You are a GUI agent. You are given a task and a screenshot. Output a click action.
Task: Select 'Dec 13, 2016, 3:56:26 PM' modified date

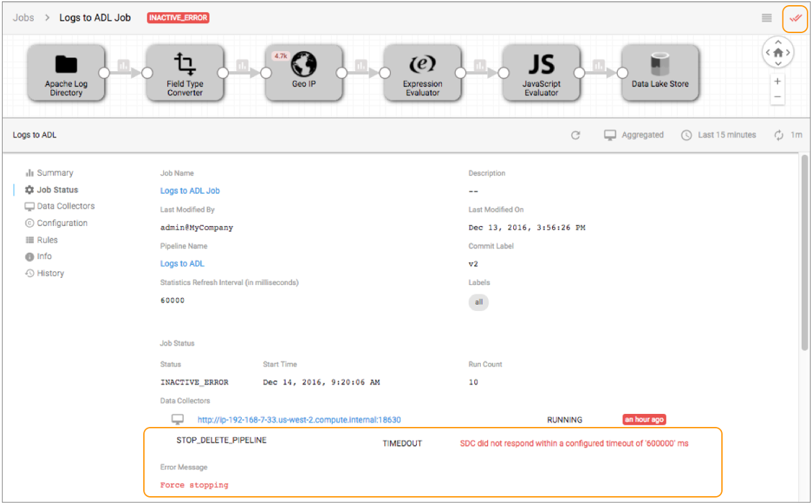527,228
